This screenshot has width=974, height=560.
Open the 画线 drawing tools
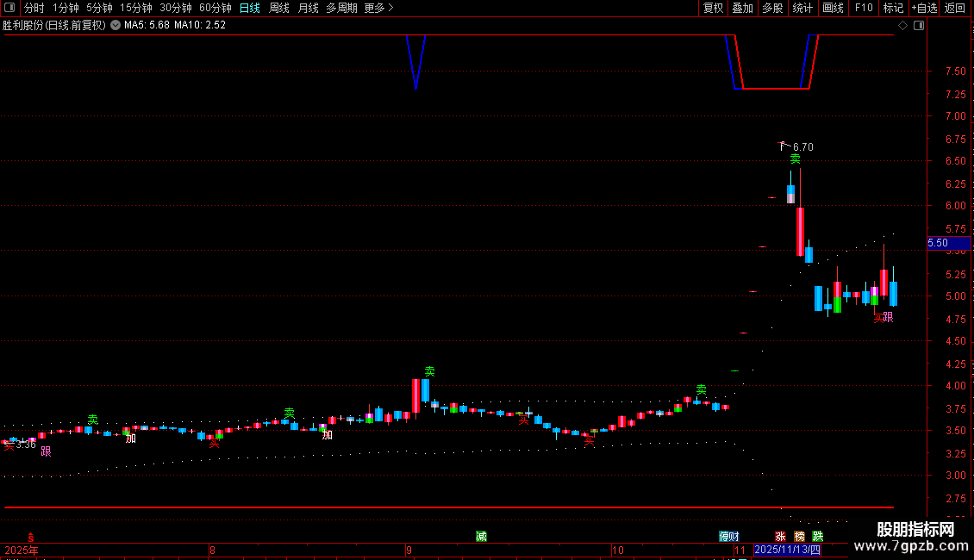click(x=833, y=8)
